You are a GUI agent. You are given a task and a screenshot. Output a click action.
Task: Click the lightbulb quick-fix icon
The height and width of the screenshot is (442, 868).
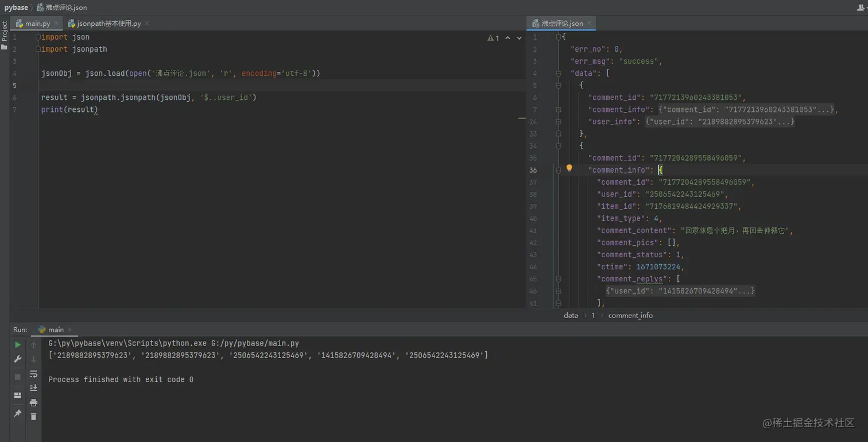[569, 169]
